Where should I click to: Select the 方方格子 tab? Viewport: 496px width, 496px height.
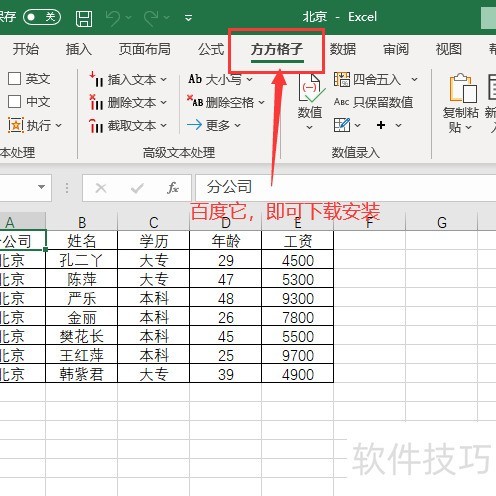(277, 49)
